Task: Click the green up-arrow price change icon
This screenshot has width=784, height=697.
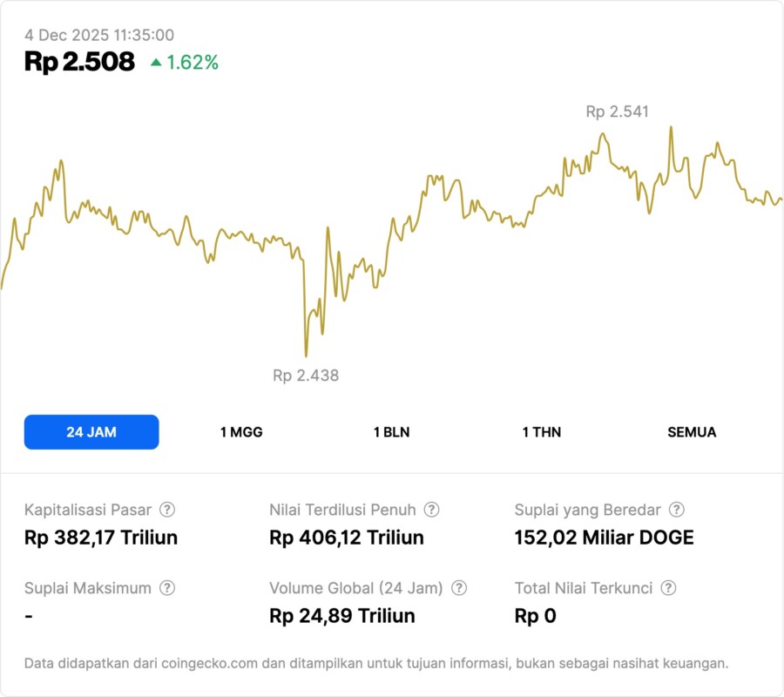Action: tap(156, 62)
